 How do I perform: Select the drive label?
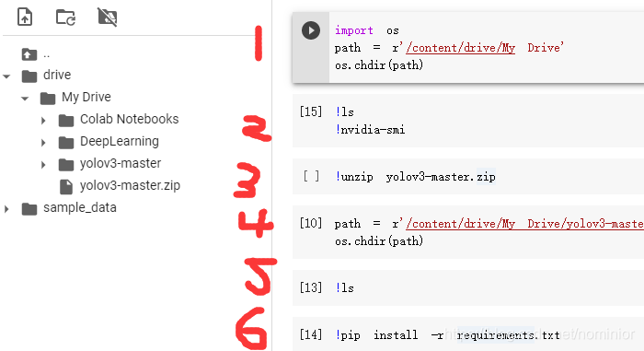pos(57,75)
